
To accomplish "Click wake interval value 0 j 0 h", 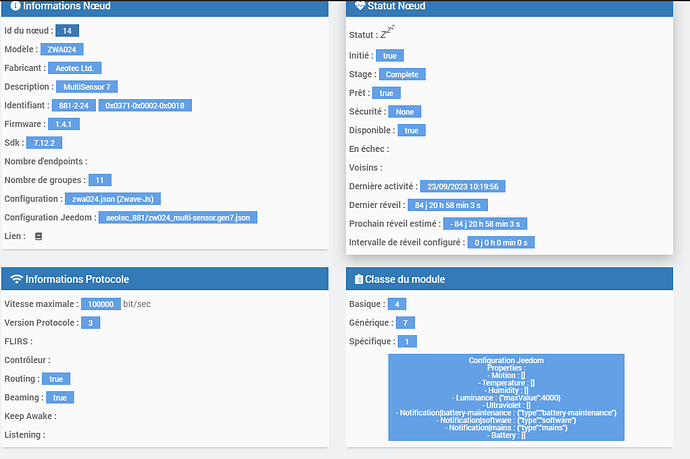I will pos(501,242).
